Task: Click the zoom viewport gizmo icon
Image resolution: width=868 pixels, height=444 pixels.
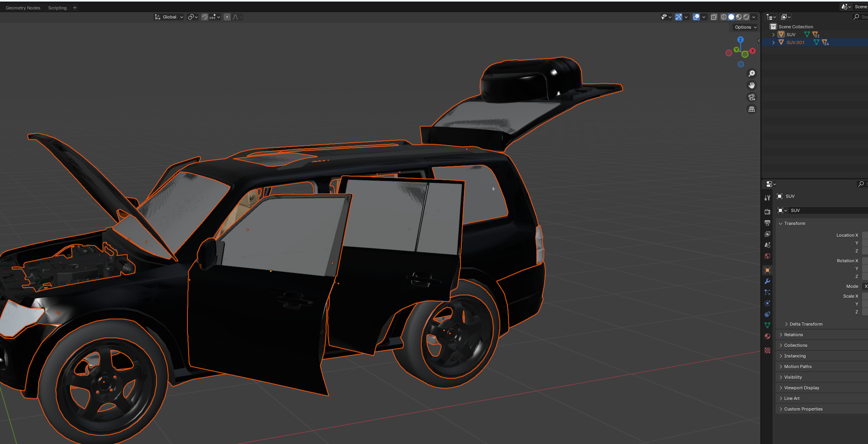Action: (x=751, y=74)
